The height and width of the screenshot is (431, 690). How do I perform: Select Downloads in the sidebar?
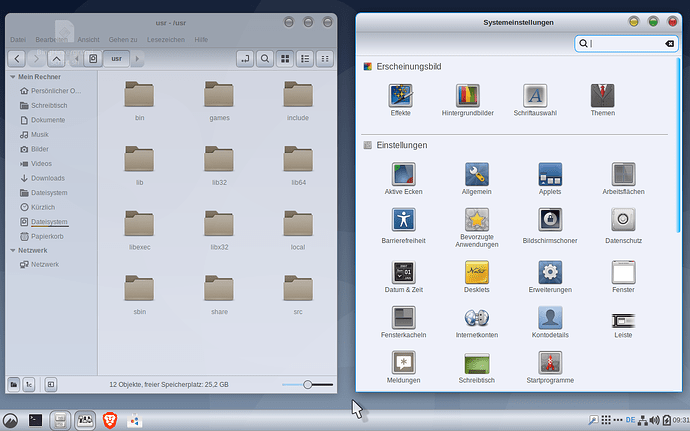47,178
